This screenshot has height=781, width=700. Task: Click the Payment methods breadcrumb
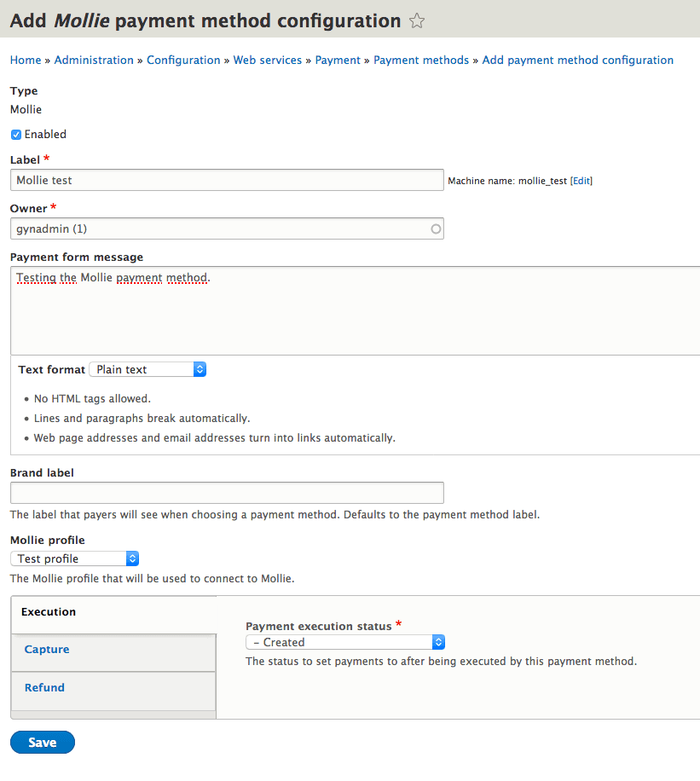pyautogui.click(x=421, y=61)
